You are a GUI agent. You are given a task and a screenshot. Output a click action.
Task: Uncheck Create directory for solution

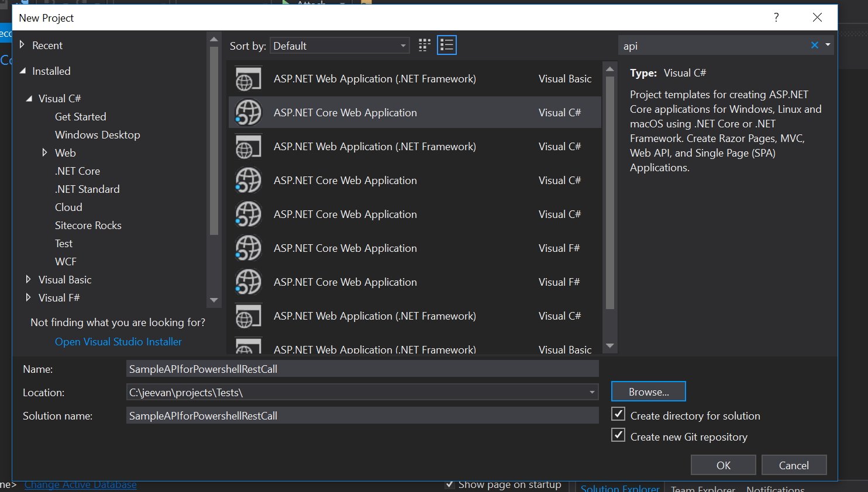618,414
